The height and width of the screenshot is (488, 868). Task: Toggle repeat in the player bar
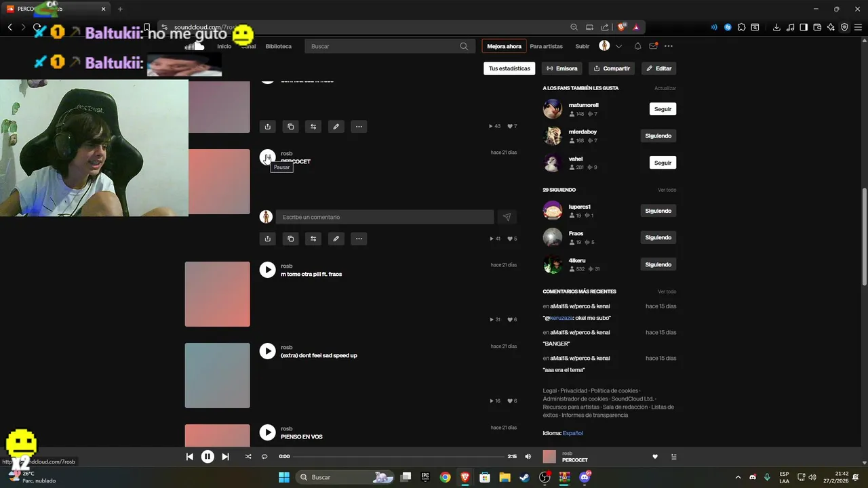264,457
